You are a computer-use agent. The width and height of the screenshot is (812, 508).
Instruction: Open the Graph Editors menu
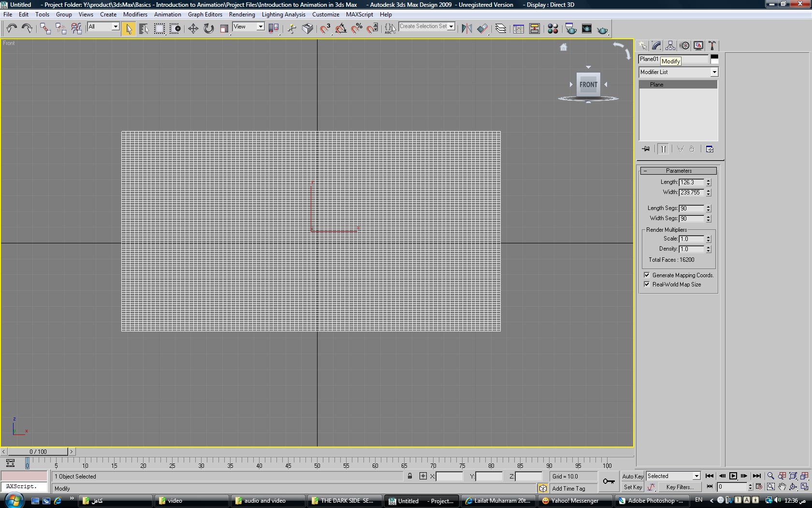(x=205, y=15)
